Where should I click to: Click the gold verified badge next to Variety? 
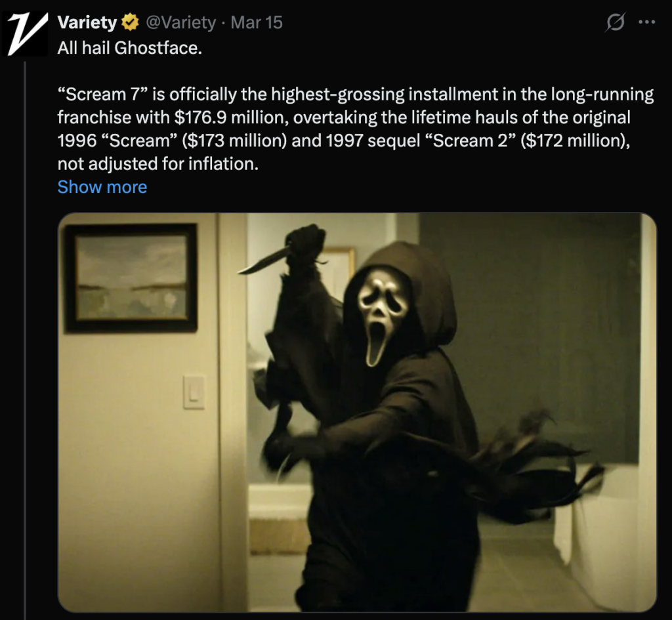tap(131, 22)
